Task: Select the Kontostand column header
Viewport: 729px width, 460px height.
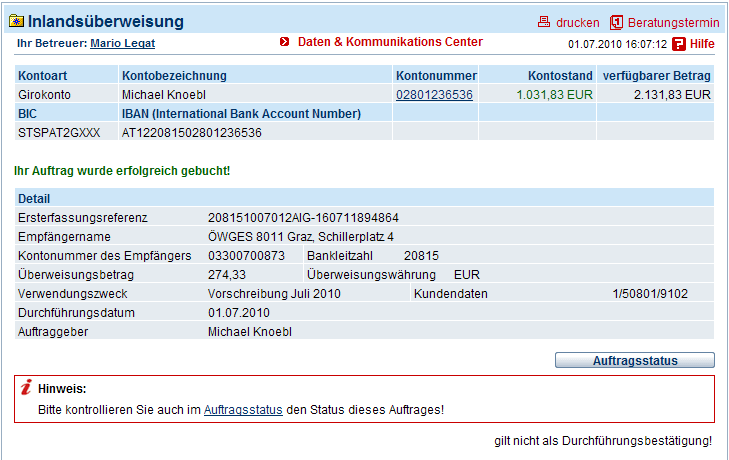Action: 560,76
